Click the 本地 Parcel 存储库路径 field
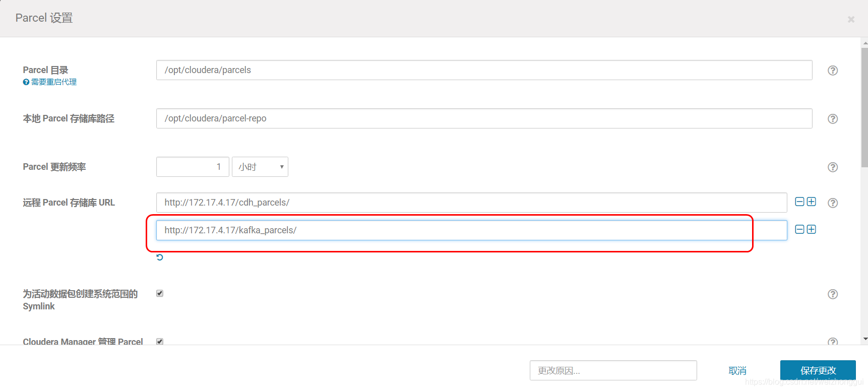 (x=484, y=118)
